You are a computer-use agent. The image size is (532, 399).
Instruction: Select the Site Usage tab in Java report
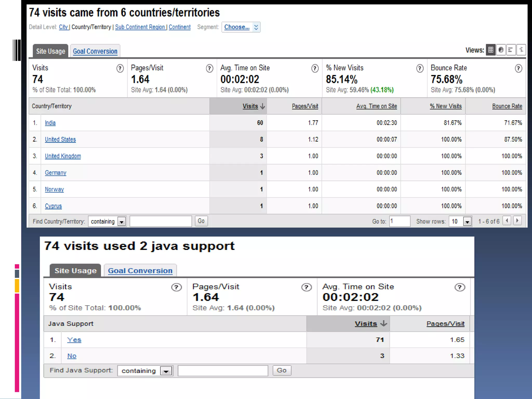tap(75, 271)
